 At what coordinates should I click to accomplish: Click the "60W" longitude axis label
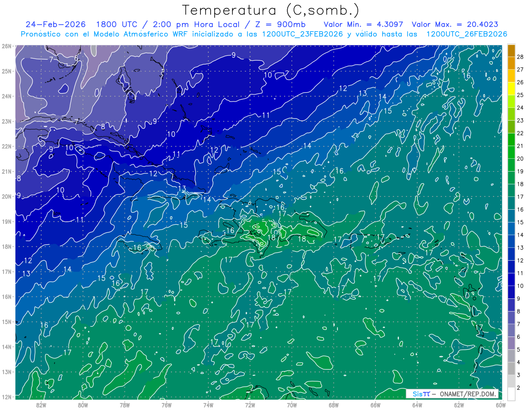point(501,405)
